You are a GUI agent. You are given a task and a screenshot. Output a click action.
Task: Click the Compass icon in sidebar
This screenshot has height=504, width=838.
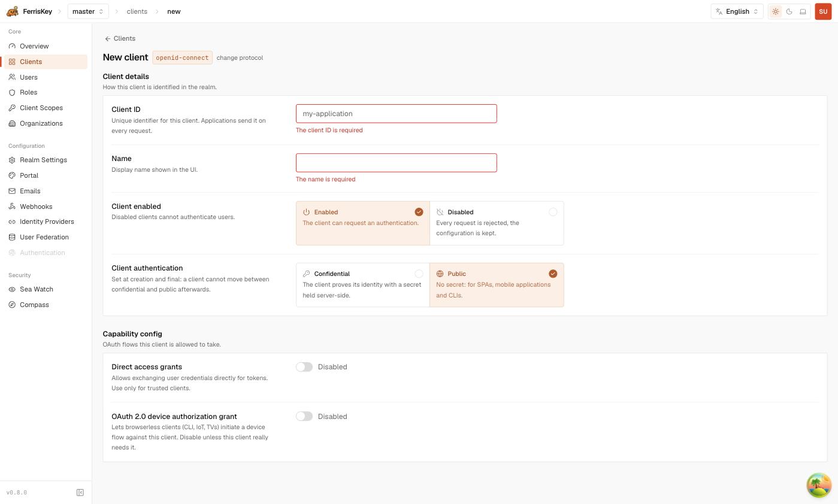pyautogui.click(x=12, y=305)
